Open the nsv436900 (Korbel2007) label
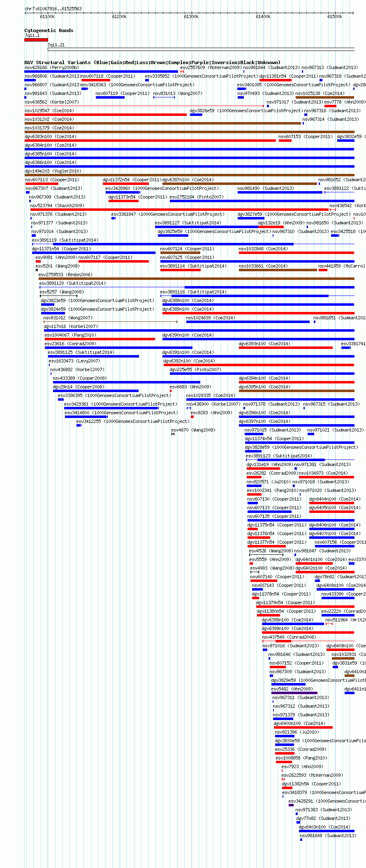The width and height of the screenshot is (366, 868). (213, 404)
